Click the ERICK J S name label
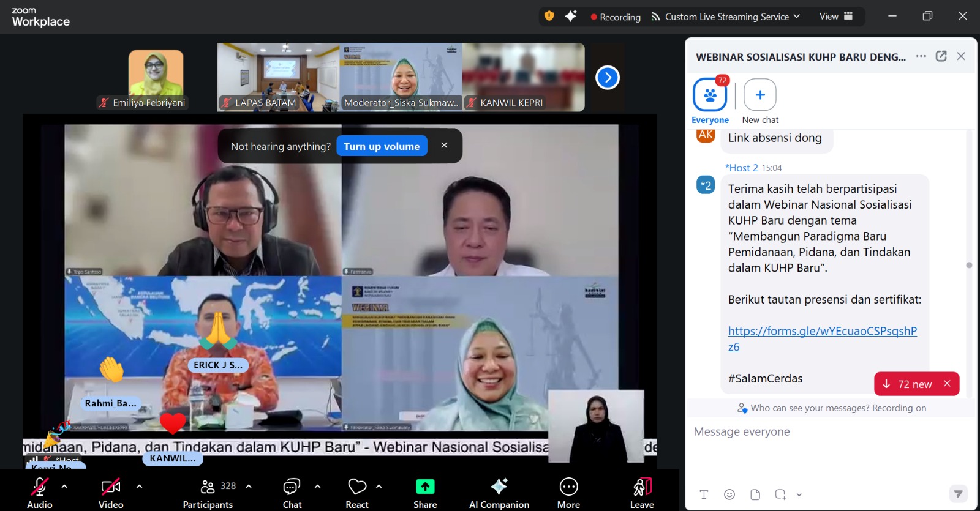The width and height of the screenshot is (980, 511). point(218,365)
